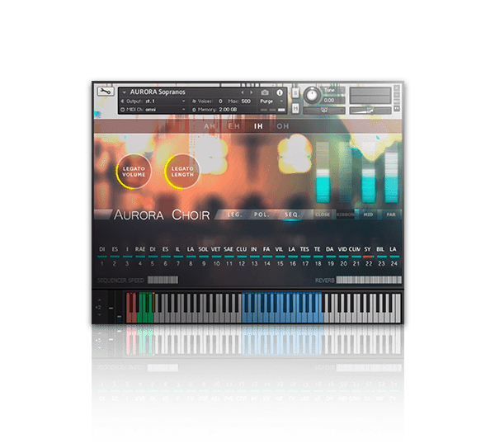Image resolution: width=495 pixels, height=448 pixels.
Task: Select syllable step 9 SOL
Action: [x=203, y=249]
